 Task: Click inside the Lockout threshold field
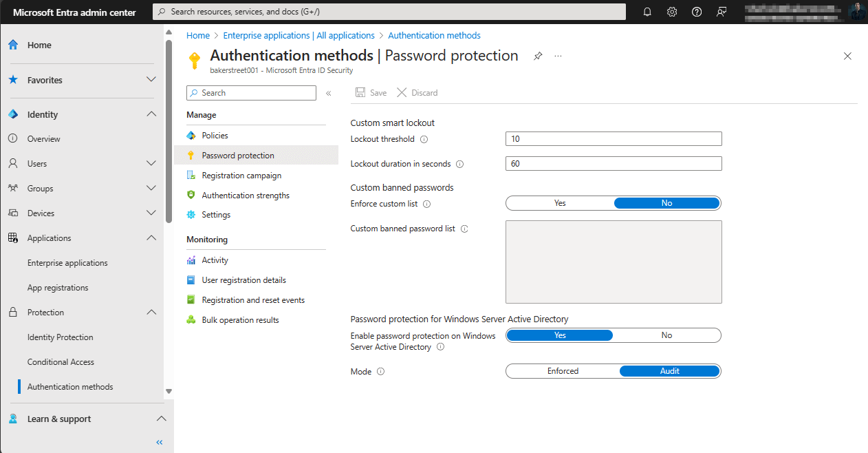[613, 138]
